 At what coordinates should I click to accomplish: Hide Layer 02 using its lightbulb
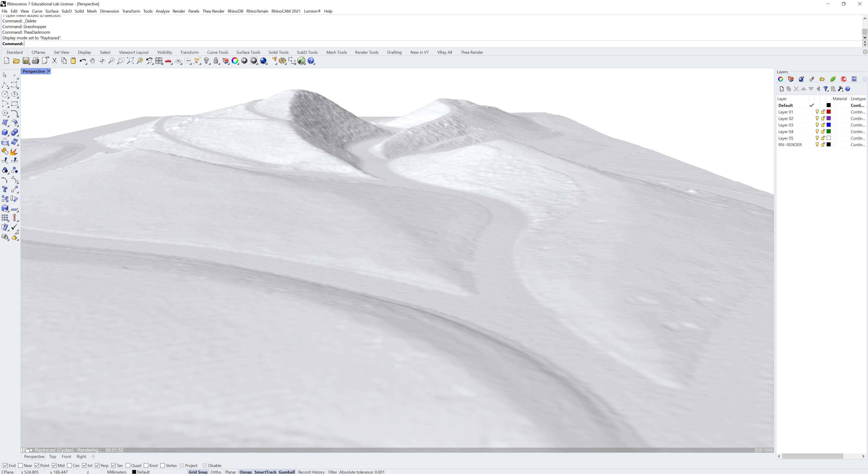pyautogui.click(x=817, y=119)
